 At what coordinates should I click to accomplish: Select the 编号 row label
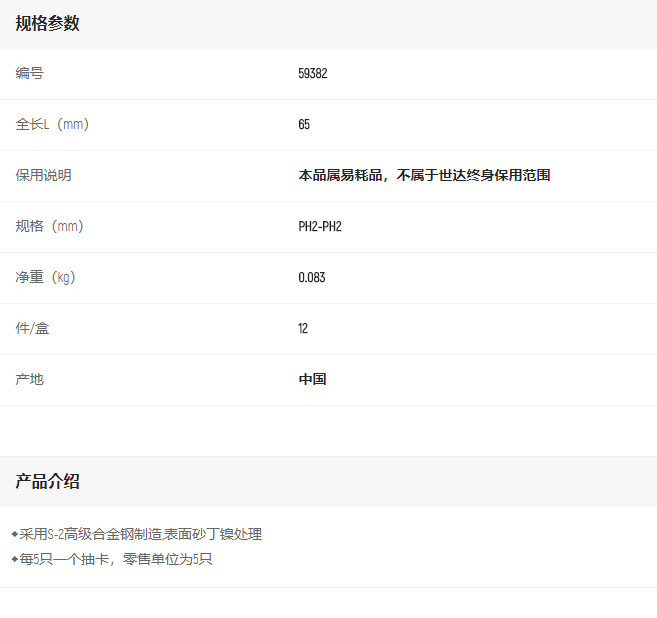coord(30,74)
